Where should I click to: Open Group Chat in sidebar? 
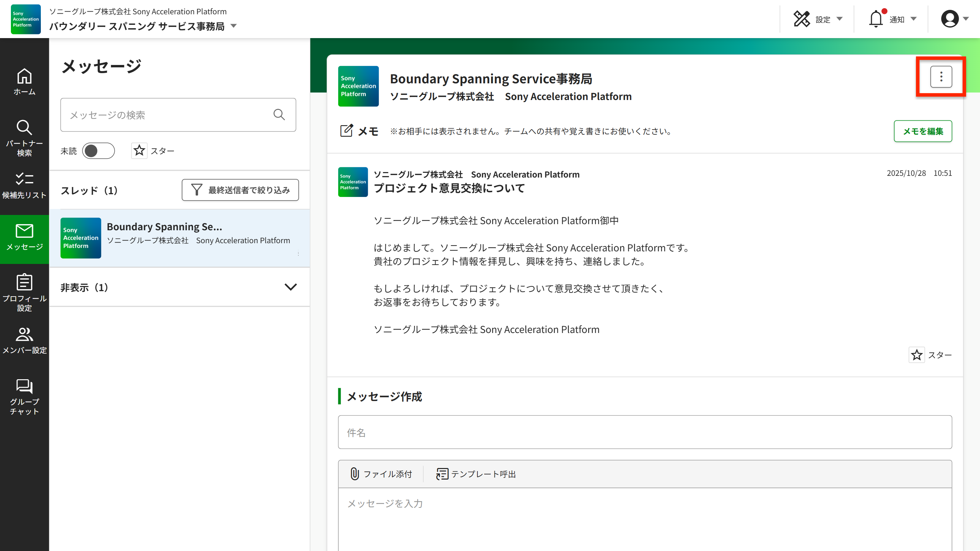[x=24, y=397]
